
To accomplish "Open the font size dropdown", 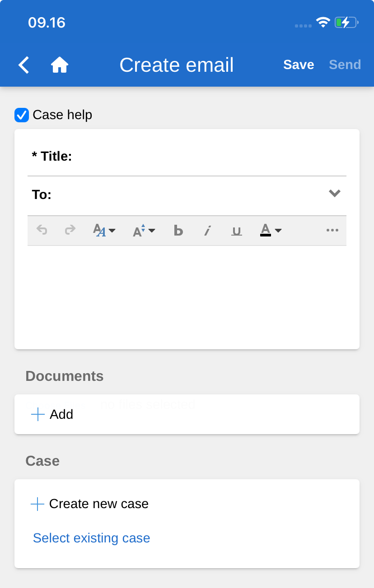I will (144, 231).
